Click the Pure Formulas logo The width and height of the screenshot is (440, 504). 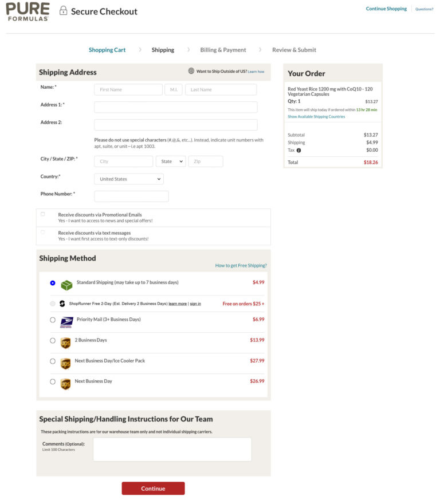tap(27, 11)
